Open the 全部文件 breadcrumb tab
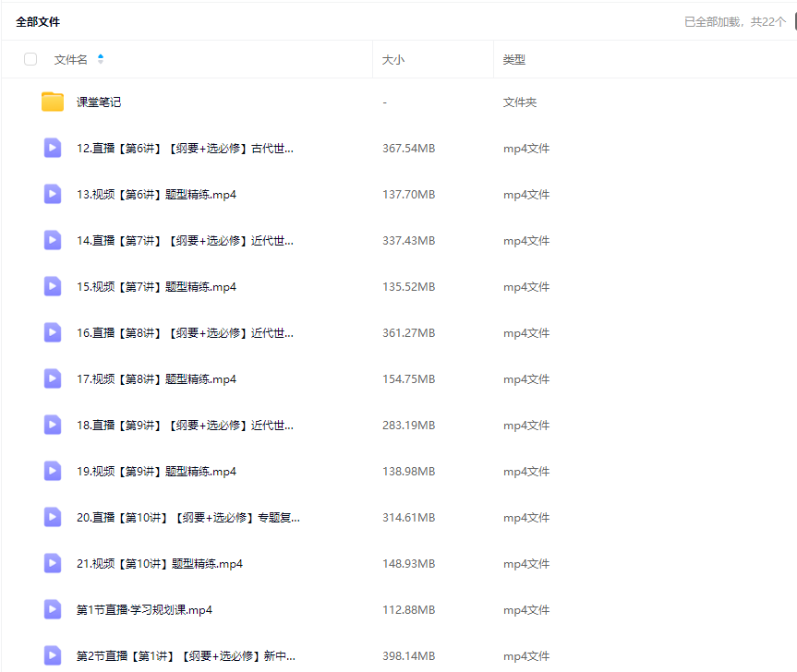 [38, 21]
